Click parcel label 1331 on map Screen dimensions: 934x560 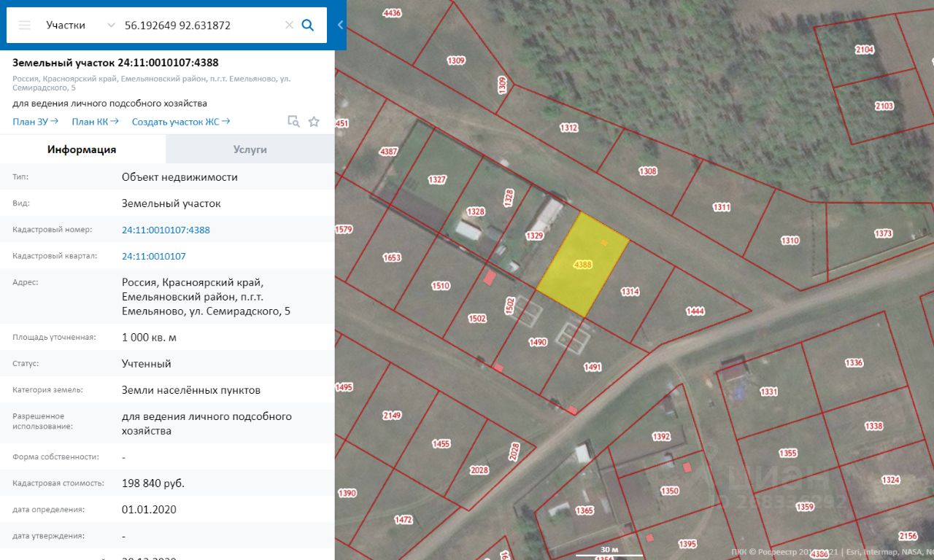[x=768, y=392]
